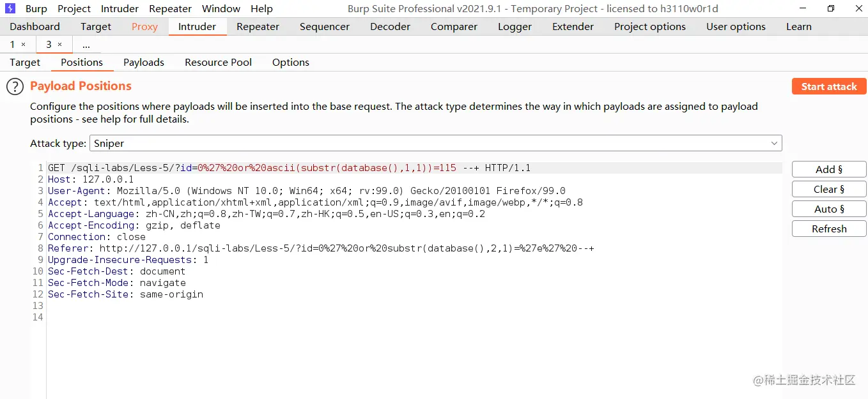Click the Sec-Fetch-Dest: document line
The height and width of the screenshot is (399, 868).
(x=116, y=271)
